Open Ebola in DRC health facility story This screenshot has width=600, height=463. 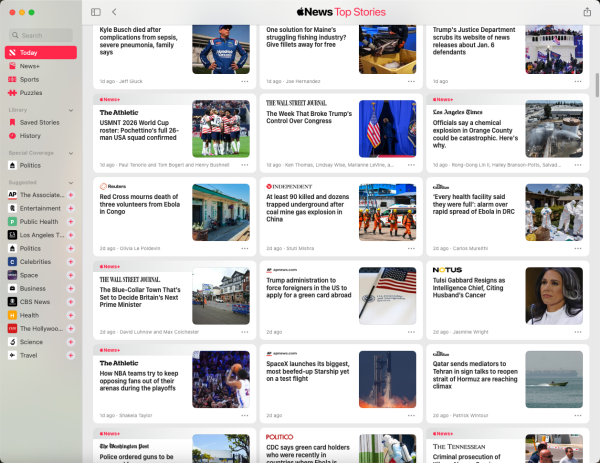(474, 204)
